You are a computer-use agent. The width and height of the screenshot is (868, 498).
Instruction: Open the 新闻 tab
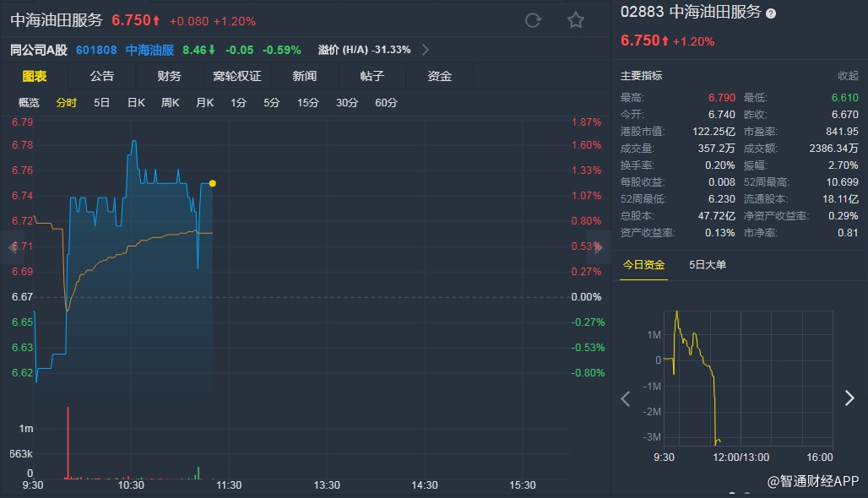click(305, 76)
